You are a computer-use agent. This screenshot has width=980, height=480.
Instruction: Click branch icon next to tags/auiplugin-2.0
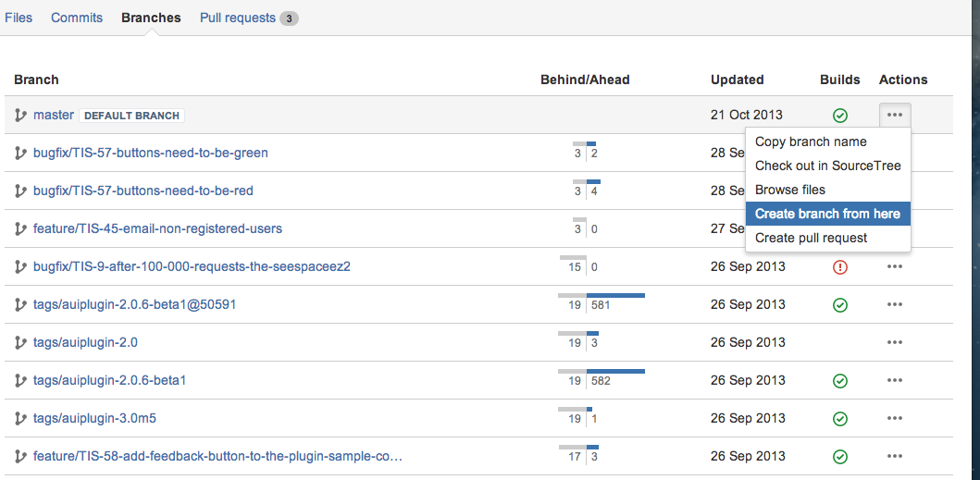click(20, 342)
